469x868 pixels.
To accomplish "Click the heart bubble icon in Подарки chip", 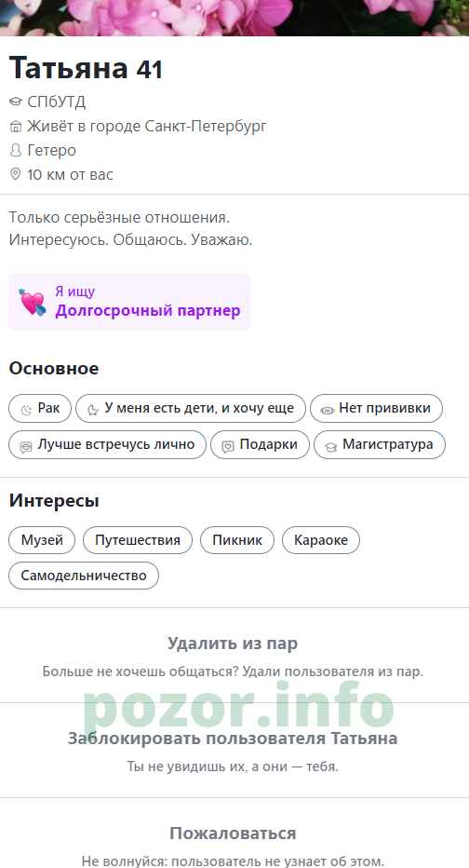I will coord(227,447).
